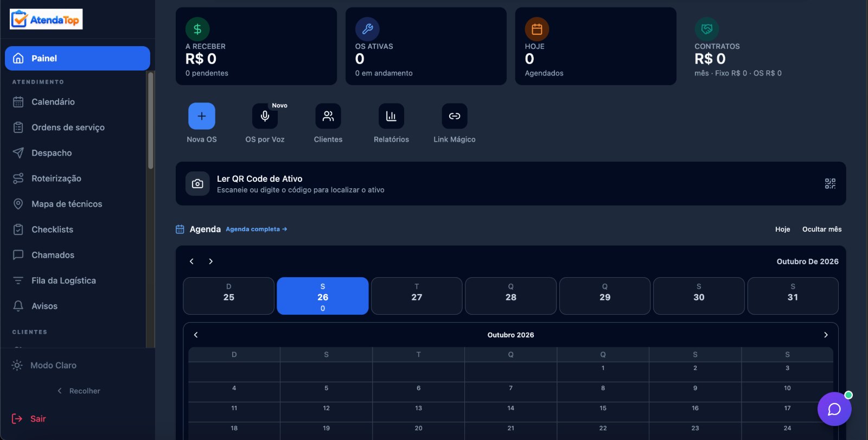This screenshot has width=868, height=440.
Task: Open the floating chat bubble button
Action: (834, 409)
